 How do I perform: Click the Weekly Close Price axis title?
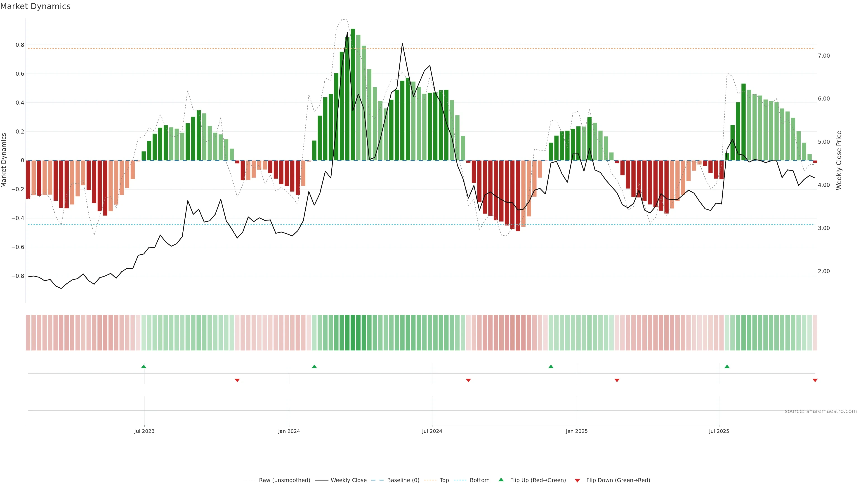(839, 160)
